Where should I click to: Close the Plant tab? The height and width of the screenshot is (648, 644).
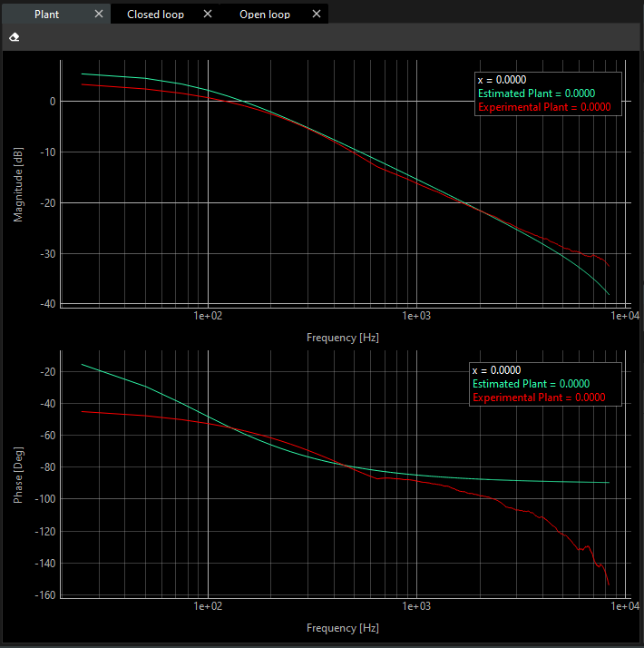pos(99,15)
